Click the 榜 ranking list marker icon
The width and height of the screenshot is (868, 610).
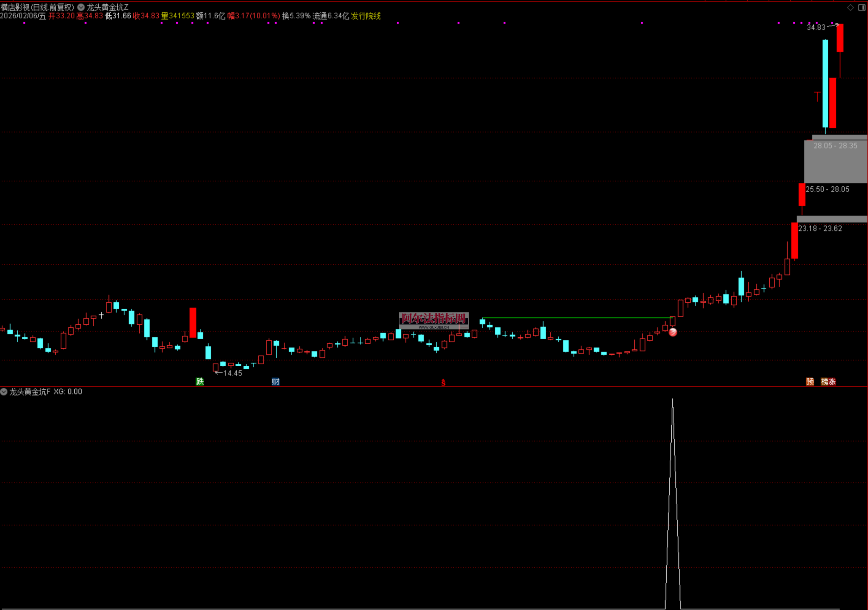tap(825, 381)
